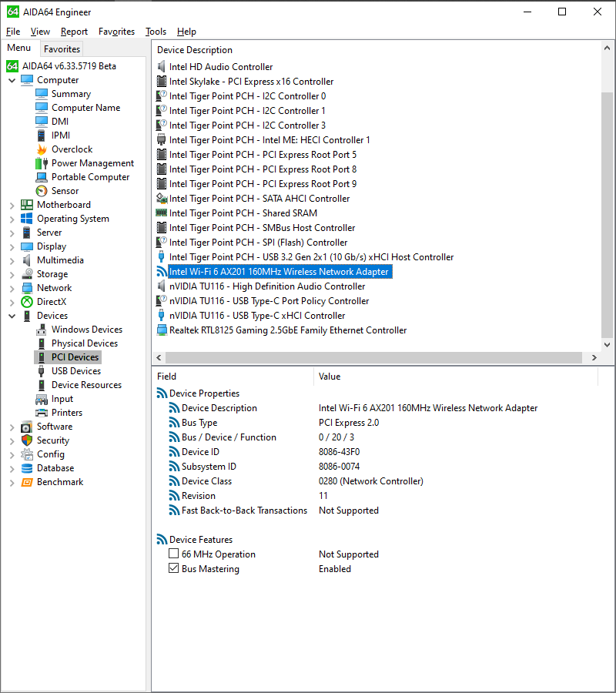Image resolution: width=616 pixels, height=693 pixels.
Task: Select Physical Devices in the tree
Action: [85, 343]
